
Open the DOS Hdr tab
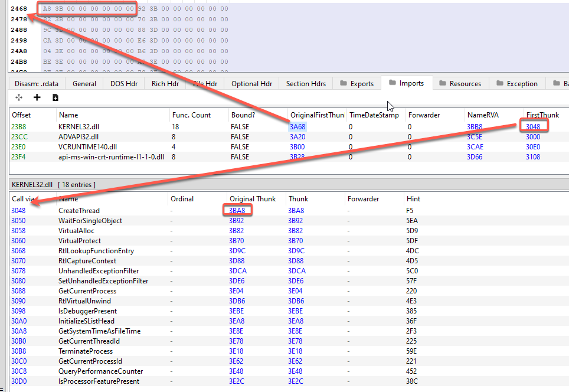[123, 83]
